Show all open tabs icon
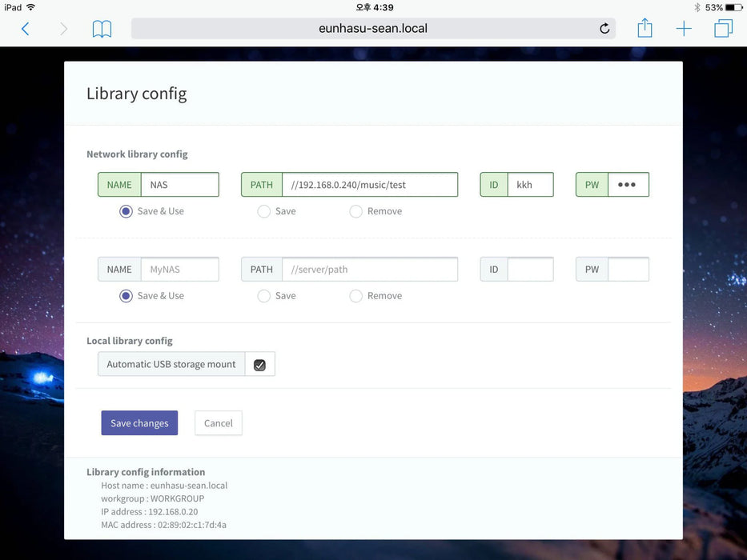 tap(723, 29)
